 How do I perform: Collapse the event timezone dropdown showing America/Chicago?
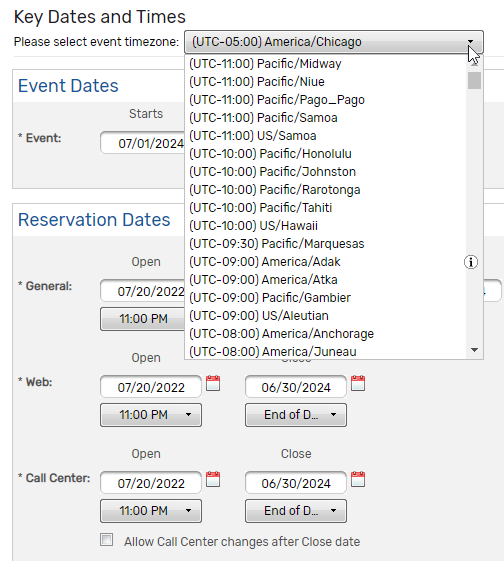[x=334, y=42]
